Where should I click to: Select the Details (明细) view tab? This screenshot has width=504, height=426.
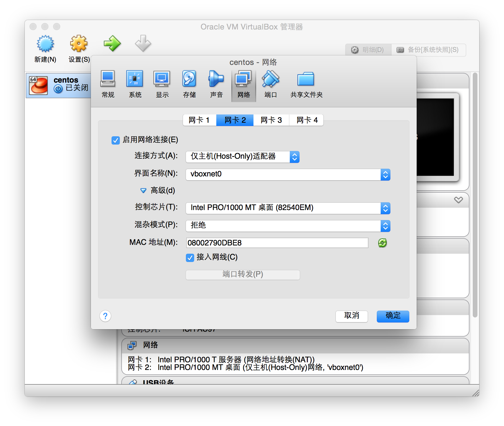tap(368, 50)
